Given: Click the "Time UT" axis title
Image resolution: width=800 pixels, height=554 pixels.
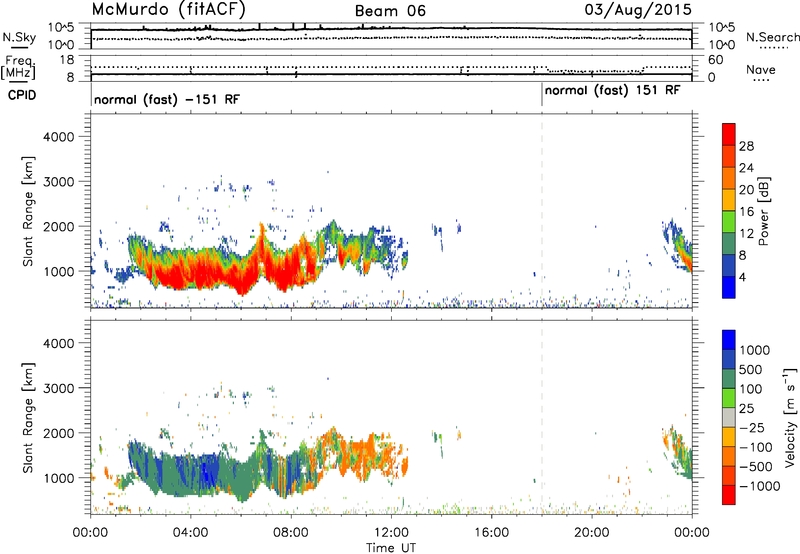Looking at the screenshot, I should click(x=391, y=548).
